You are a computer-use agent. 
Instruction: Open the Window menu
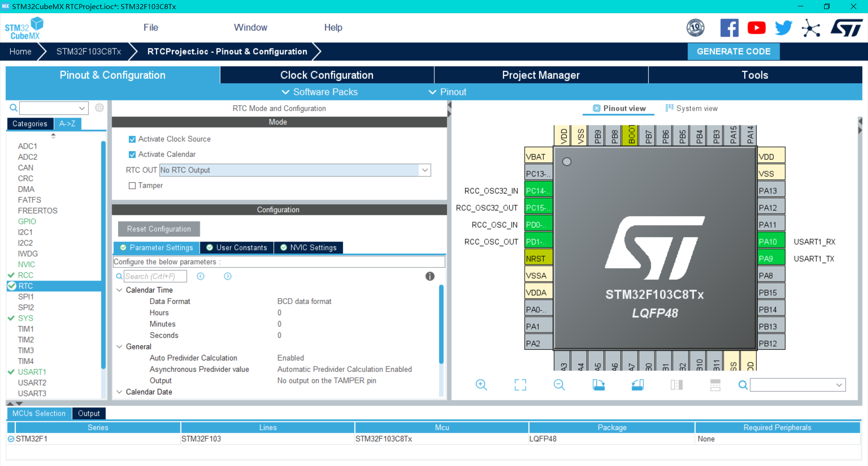coord(250,27)
